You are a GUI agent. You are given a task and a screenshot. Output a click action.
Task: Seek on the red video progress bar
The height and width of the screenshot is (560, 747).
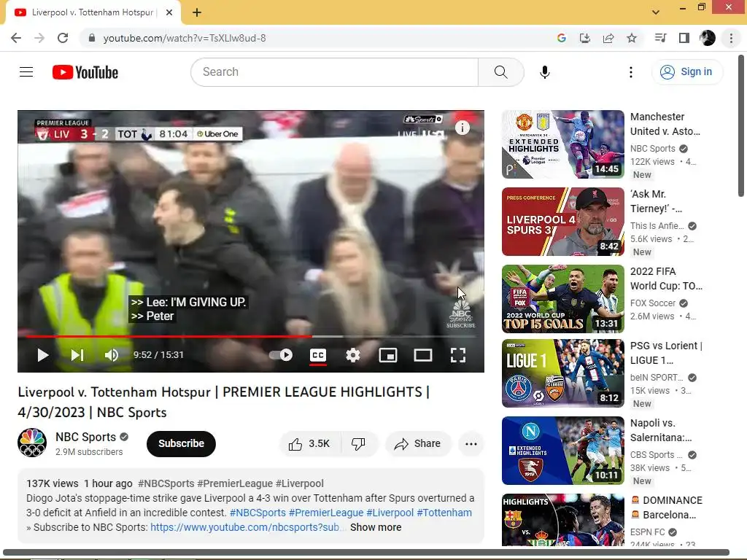point(251,336)
